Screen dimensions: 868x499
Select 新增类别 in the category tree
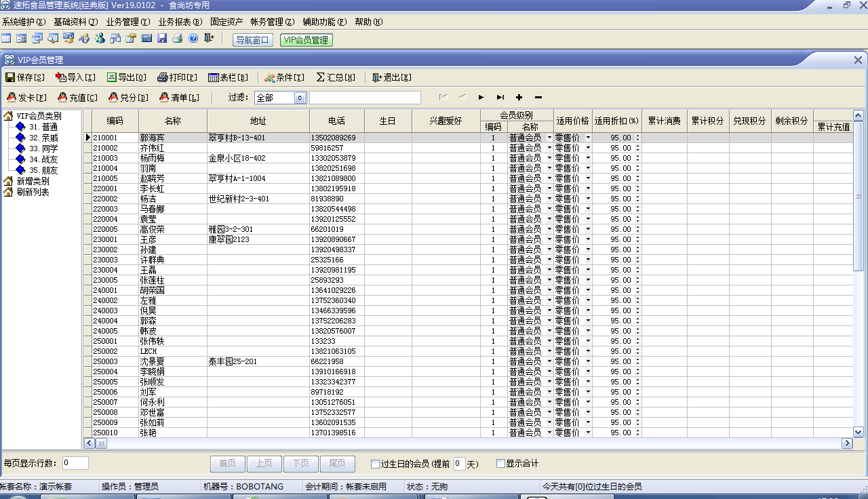pyautogui.click(x=33, y=181)
